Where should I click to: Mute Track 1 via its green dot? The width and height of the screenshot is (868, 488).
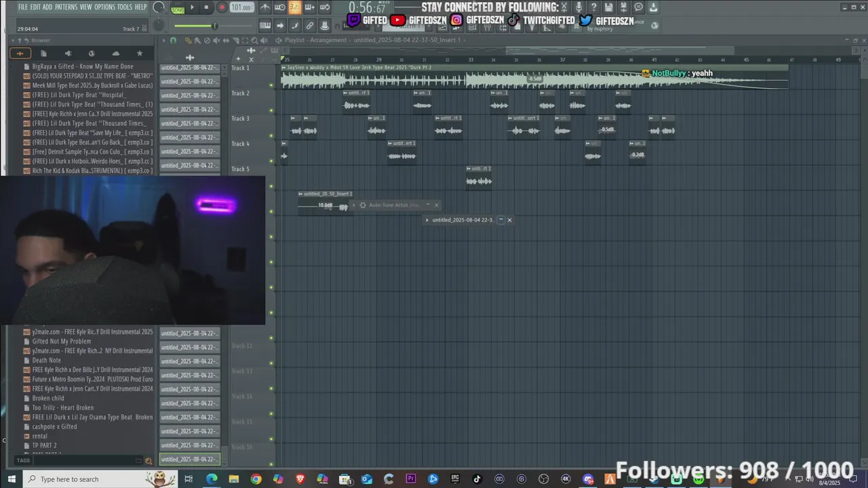[x=271, y=85]
